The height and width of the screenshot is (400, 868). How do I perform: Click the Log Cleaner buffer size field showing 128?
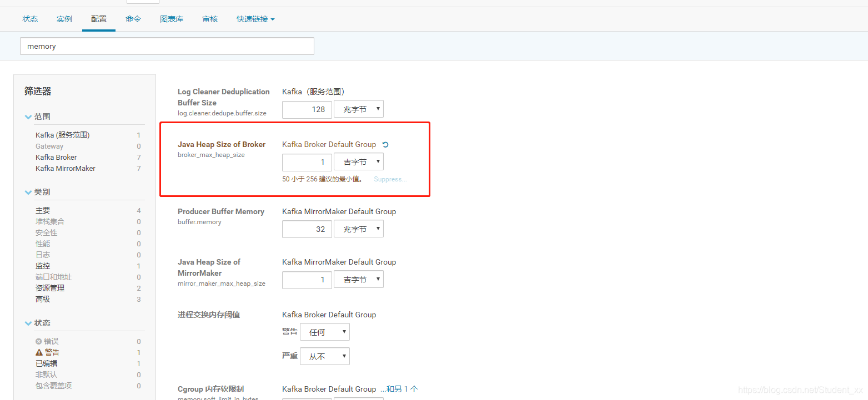[x=307, y=109]
